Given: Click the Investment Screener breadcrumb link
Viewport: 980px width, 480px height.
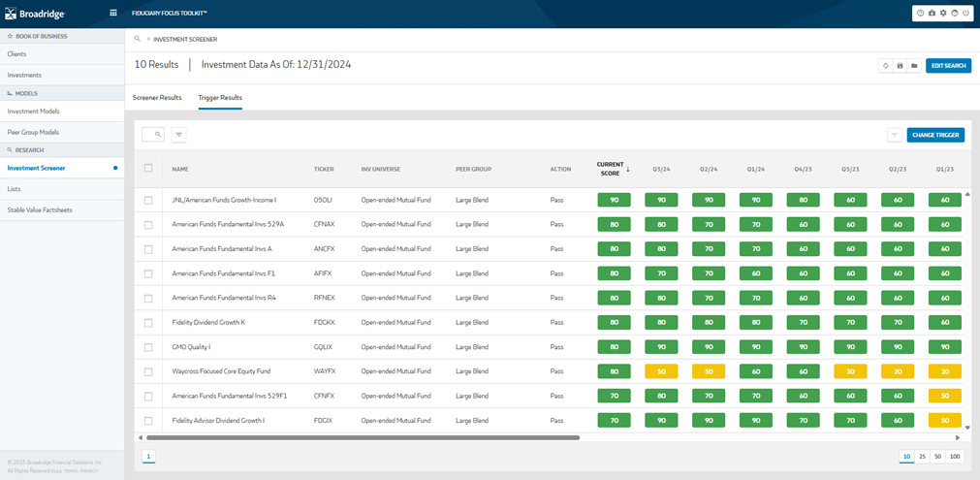Looking at the screenshot, I should pyautogui.click(x=185, y=40).
